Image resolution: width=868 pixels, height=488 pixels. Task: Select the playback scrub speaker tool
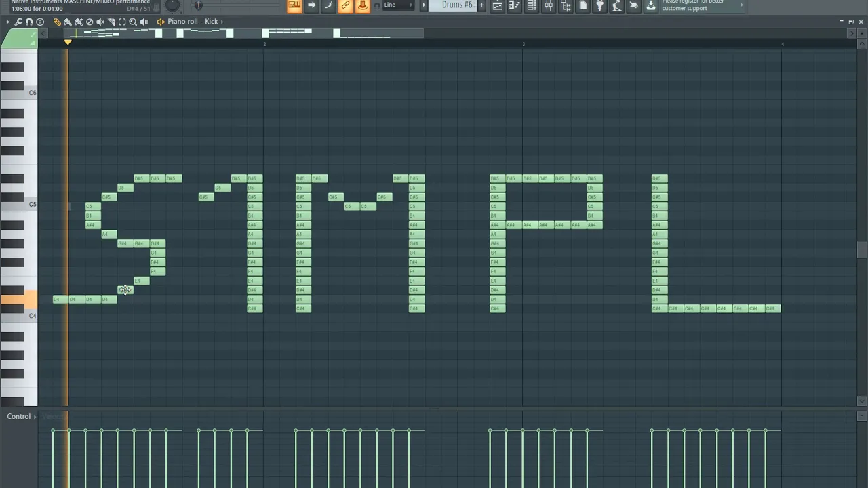[144, 22]
